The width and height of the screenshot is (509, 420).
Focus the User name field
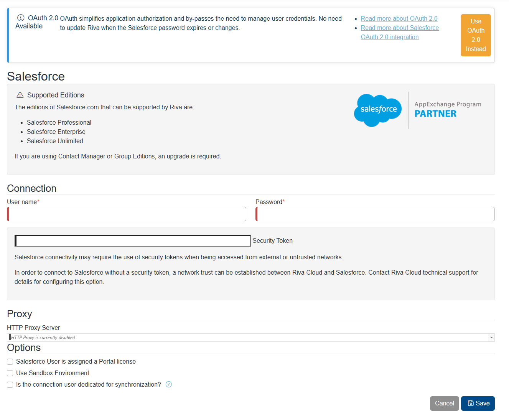tap(127, 214)
